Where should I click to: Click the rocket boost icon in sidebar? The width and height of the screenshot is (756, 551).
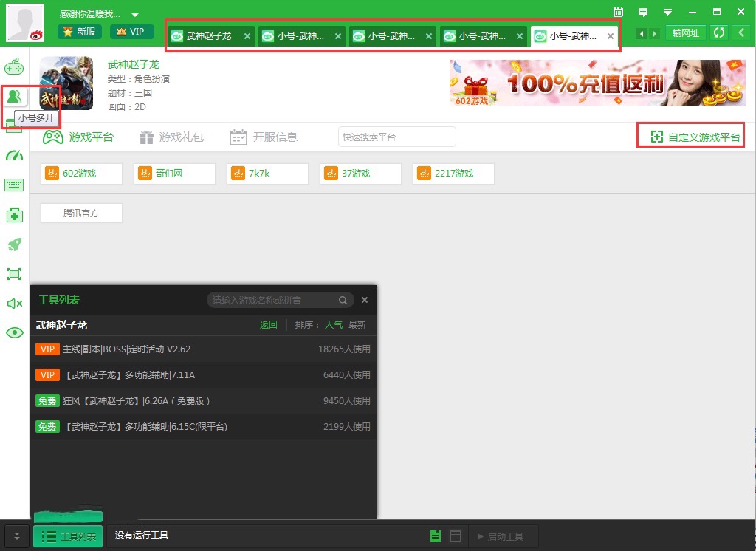14,244
